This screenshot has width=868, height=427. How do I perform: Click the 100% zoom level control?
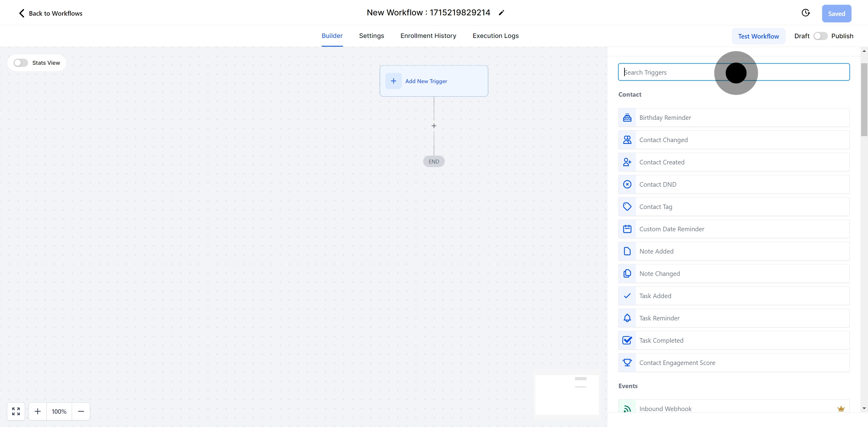[59, 411]
